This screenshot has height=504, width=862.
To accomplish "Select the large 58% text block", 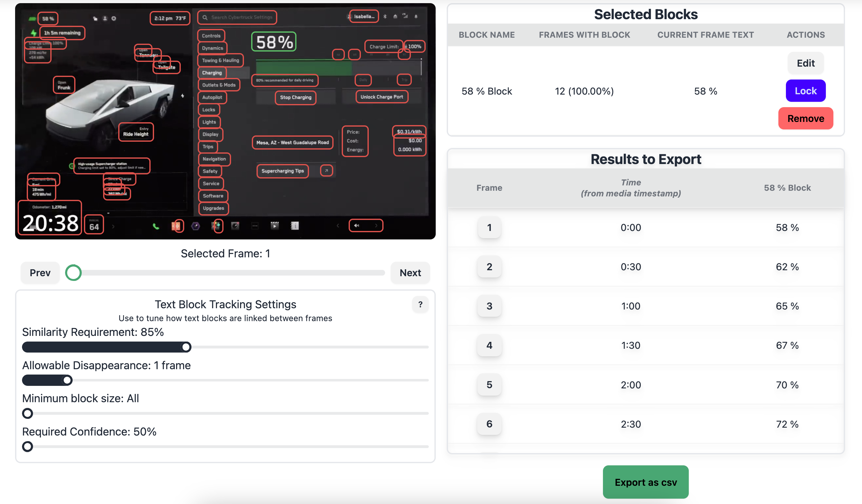I will (x=274, y=42).
